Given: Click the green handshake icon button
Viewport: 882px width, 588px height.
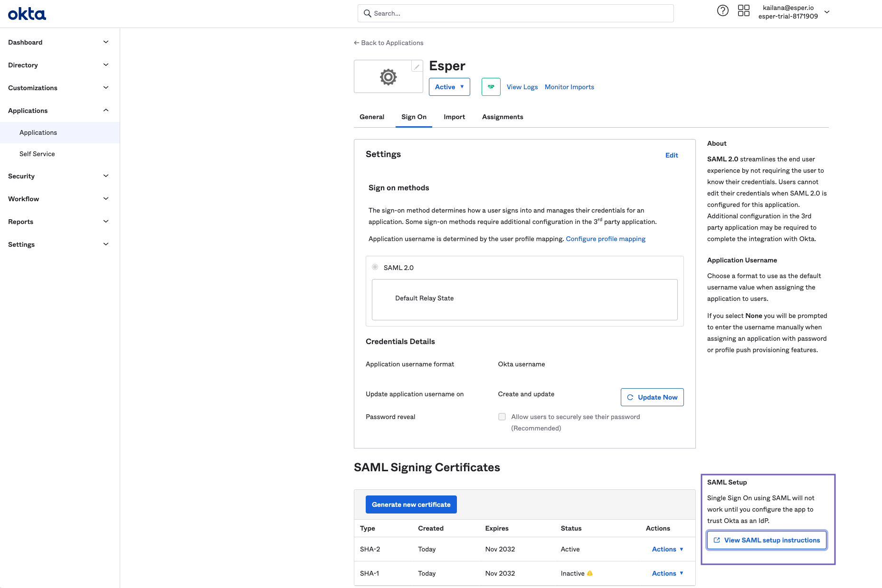Looking at the screenshot, I should point(491,87).
